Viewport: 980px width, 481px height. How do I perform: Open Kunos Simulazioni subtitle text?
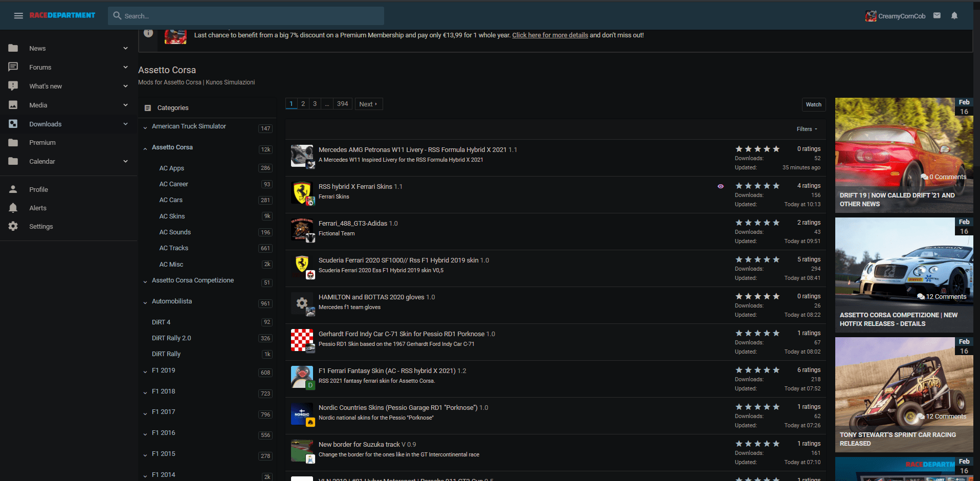230,82
